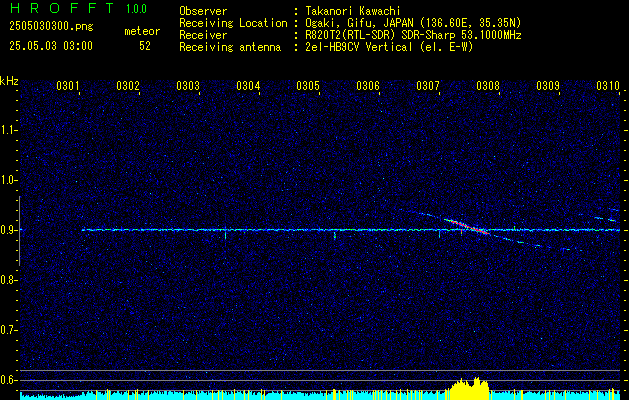Screen dimensions: 629x400
Task: Click the bright red meteor echo streak
Action: [x=467, y=226]
